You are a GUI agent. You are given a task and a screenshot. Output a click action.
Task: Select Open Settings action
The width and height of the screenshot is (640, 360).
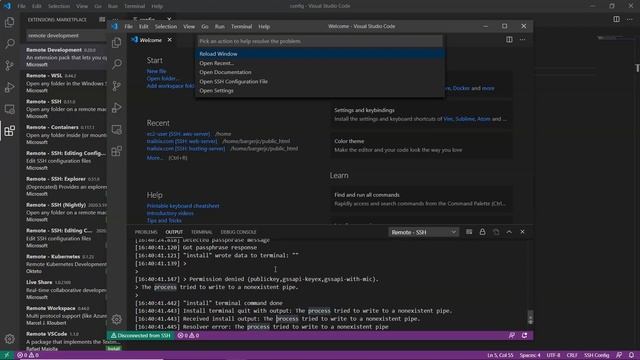pyautogui.click(x=320, y=91)
